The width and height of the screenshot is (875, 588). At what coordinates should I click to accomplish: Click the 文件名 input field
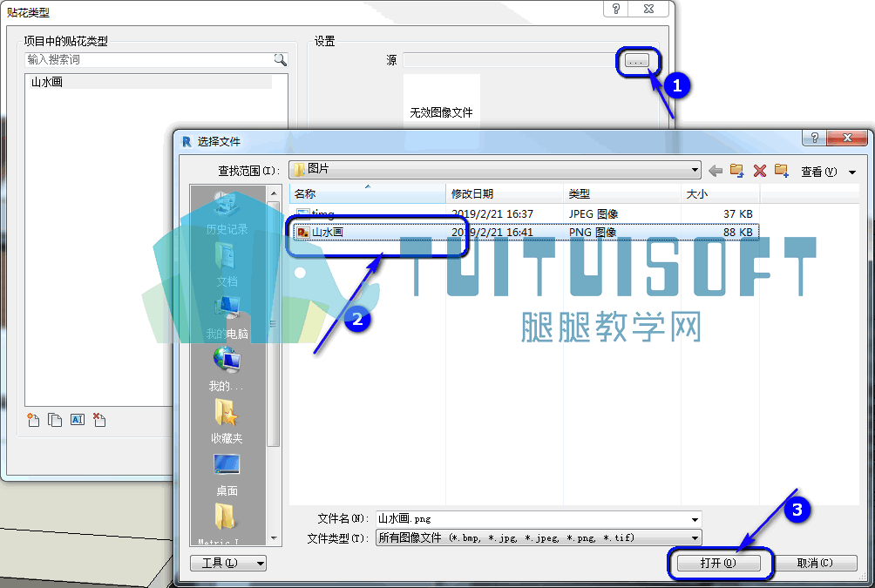tap(532, 519)
